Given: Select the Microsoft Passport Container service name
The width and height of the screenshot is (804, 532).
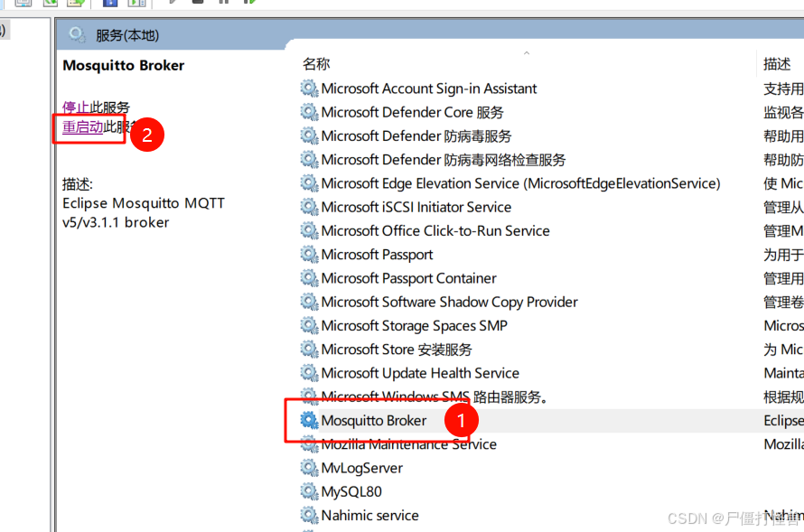Looking at the screenshot, I should [408, 278].
